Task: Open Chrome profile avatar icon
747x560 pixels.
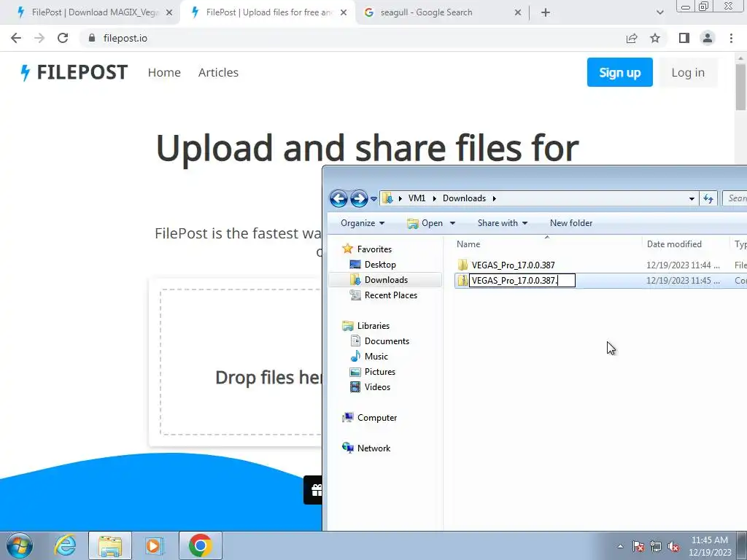Action: point(708,38)
